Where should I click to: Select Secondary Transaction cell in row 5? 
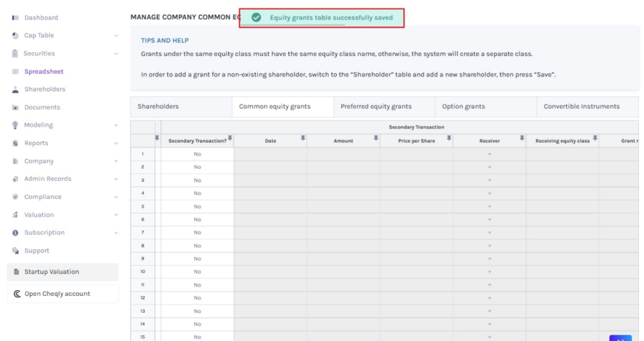pos(197,207)
